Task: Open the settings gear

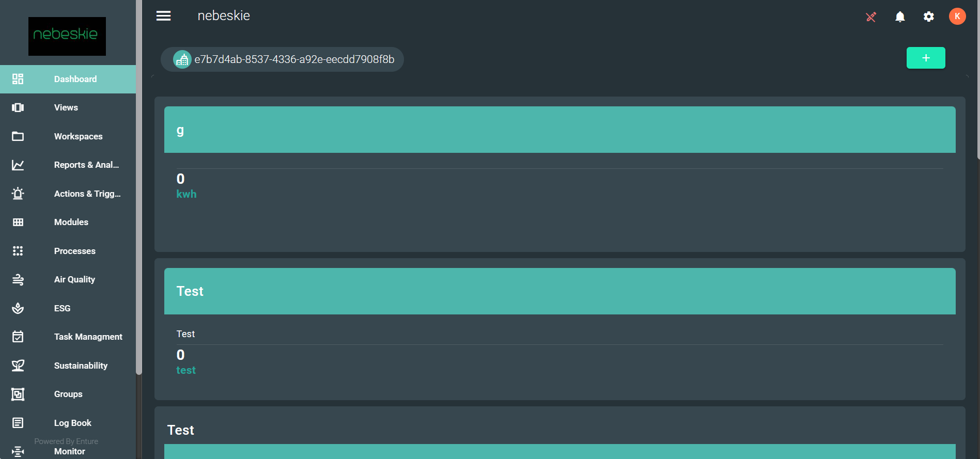Action: click(928, 17)
